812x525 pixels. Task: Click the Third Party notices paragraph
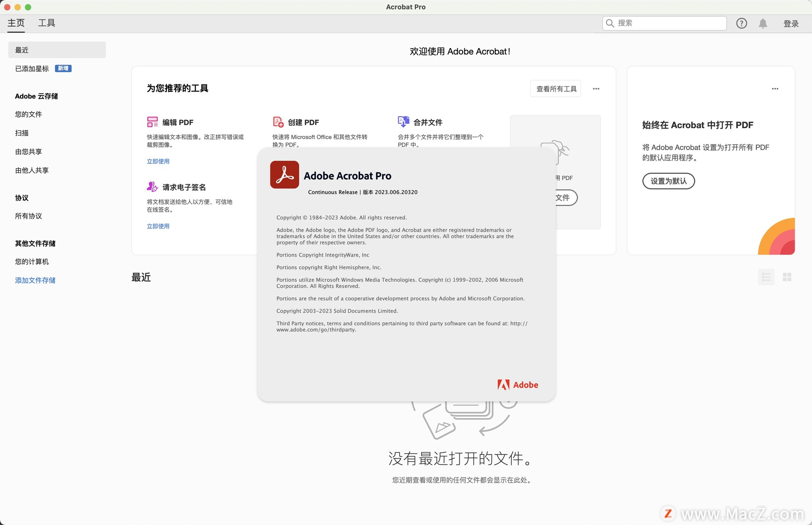pyautogui.click(x=402, y=326)
